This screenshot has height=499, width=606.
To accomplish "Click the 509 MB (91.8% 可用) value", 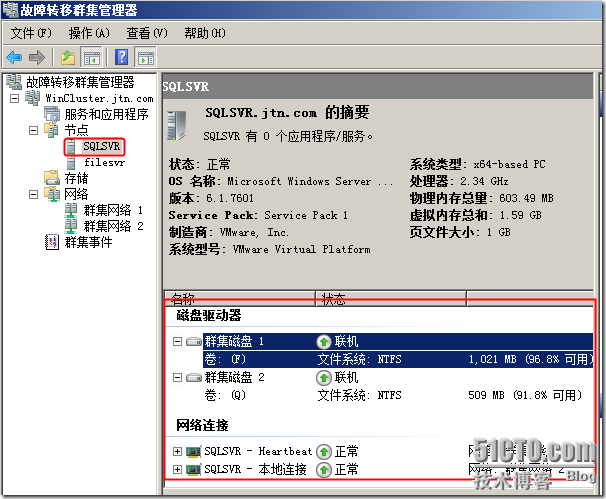I will click(x=525, y=395).
